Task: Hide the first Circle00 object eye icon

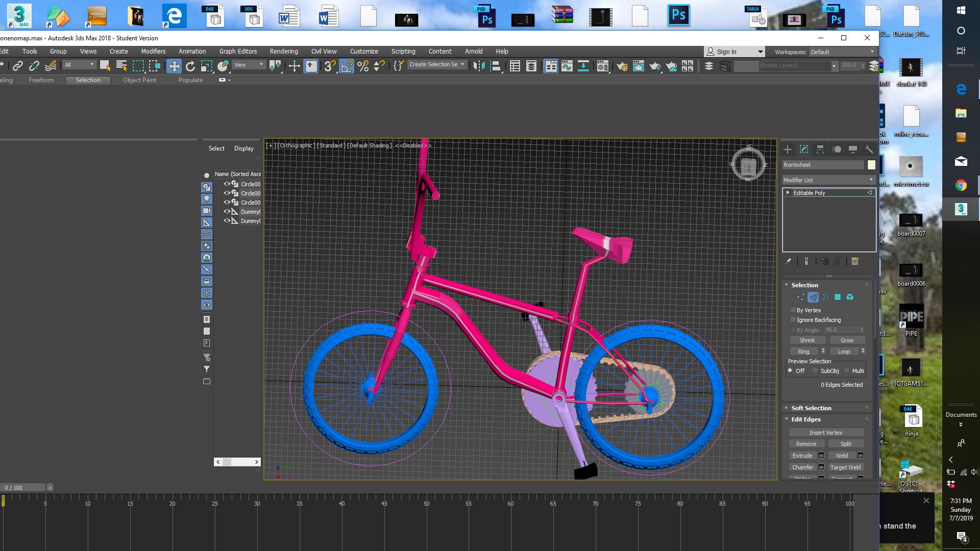Action: pos(227,184)
